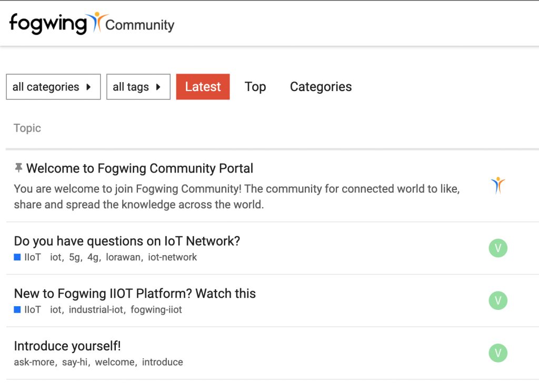Viewport: 539px width, 392px height.
Task: Select the Latest tab
Action: [203, 87]
